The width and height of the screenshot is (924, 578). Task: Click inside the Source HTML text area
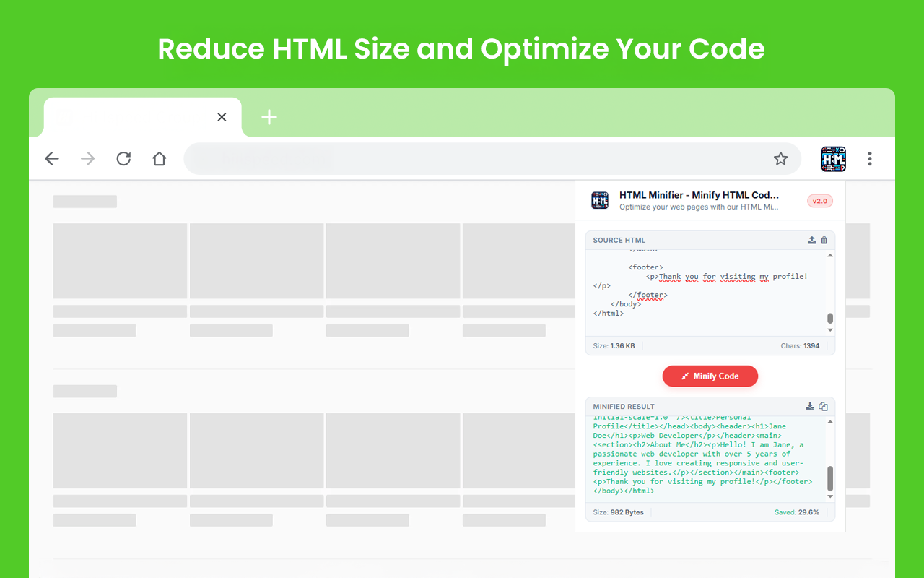706,293
